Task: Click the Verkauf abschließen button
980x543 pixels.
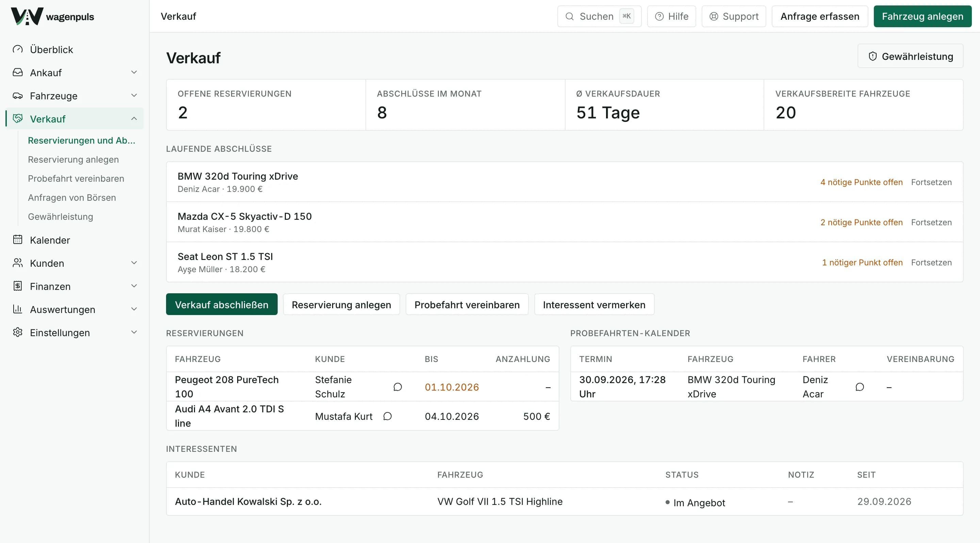Action: click(222, 304)
